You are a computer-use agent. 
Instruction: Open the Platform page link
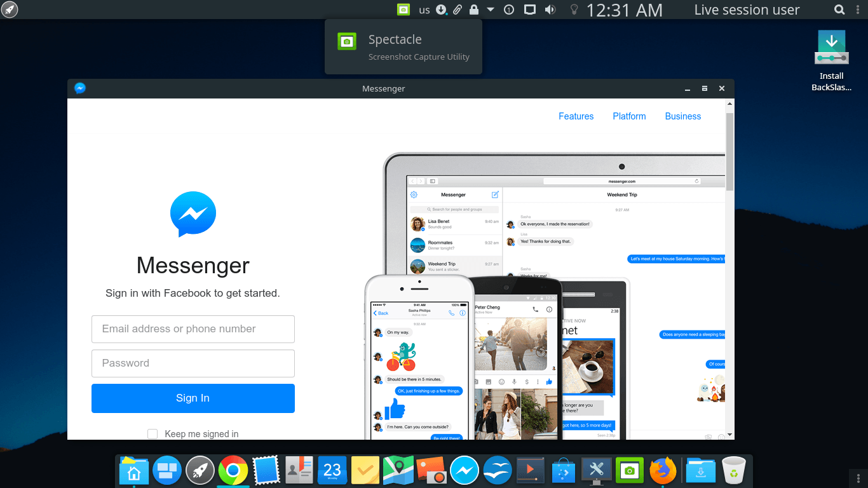[629, 116]
